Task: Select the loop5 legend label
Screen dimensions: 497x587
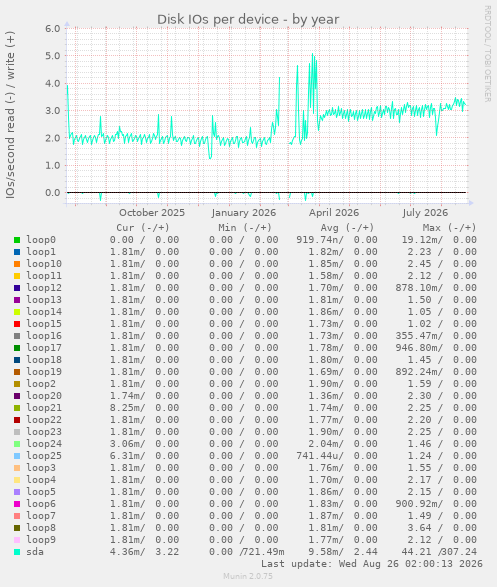Action: point(41,492)
